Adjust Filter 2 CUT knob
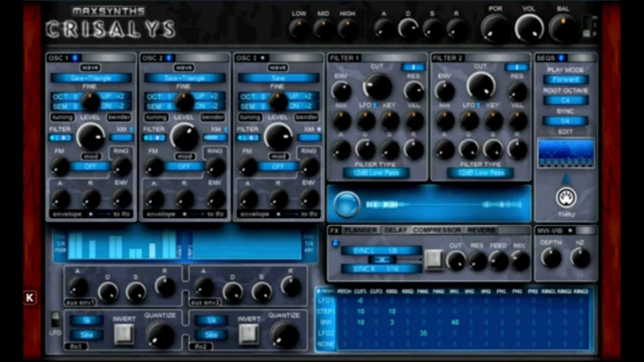 tap(481, 85)
